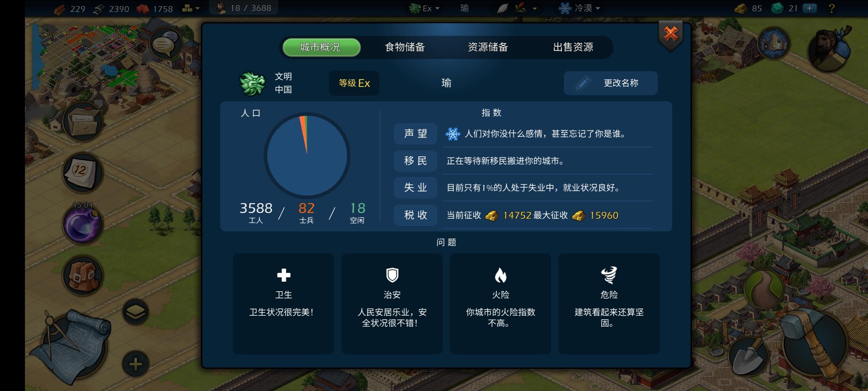
Task: Switch to the 出售资源 tab
Action: pos(573,47)
